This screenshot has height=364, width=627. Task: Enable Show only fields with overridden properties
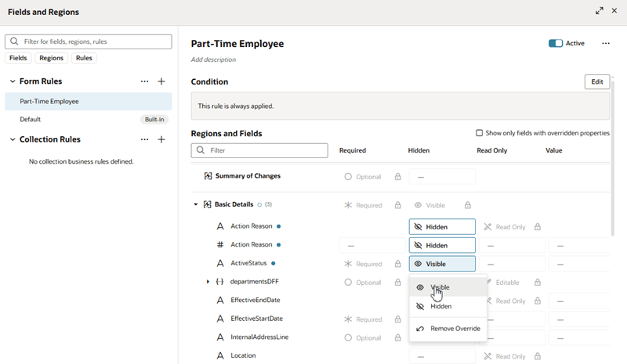coord(480,133)
